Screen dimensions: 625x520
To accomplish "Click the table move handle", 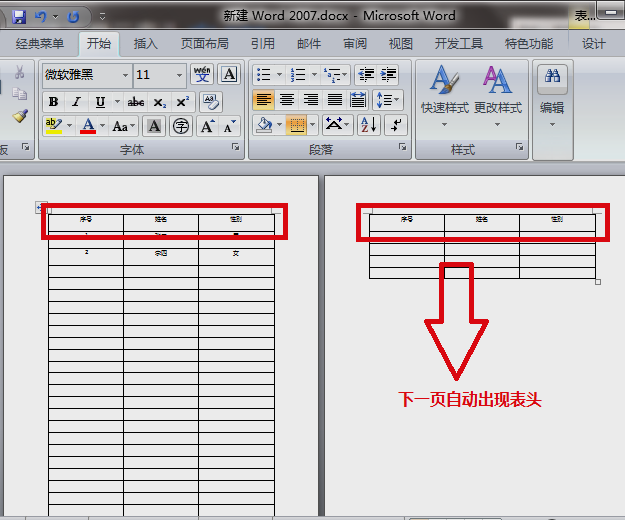I will tap(41, 207).
